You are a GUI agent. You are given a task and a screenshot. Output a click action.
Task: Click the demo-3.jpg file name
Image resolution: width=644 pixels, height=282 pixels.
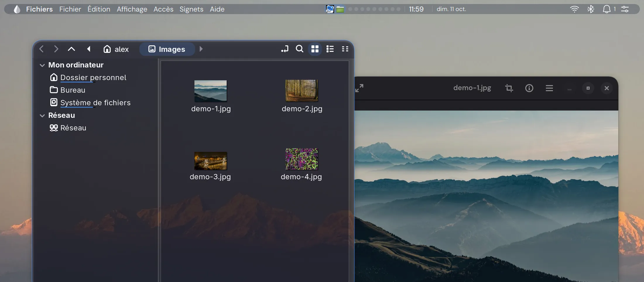[210, 177]
